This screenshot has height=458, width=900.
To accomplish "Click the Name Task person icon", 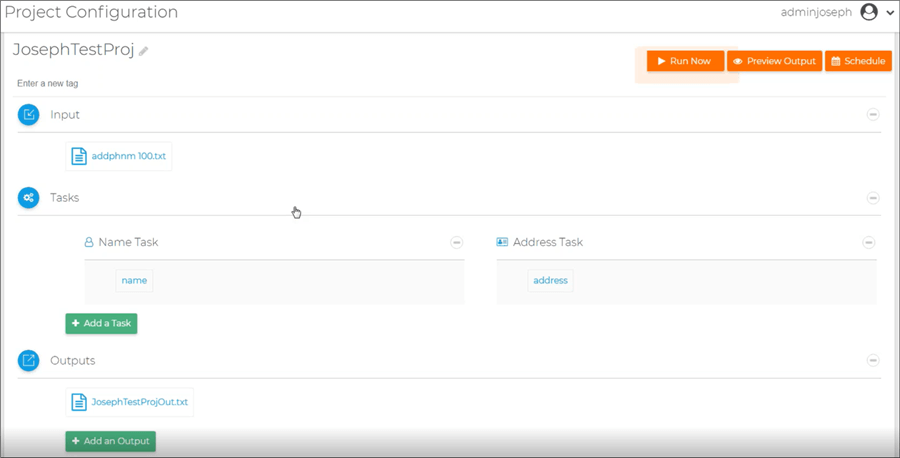I will [x=89, y=242].
